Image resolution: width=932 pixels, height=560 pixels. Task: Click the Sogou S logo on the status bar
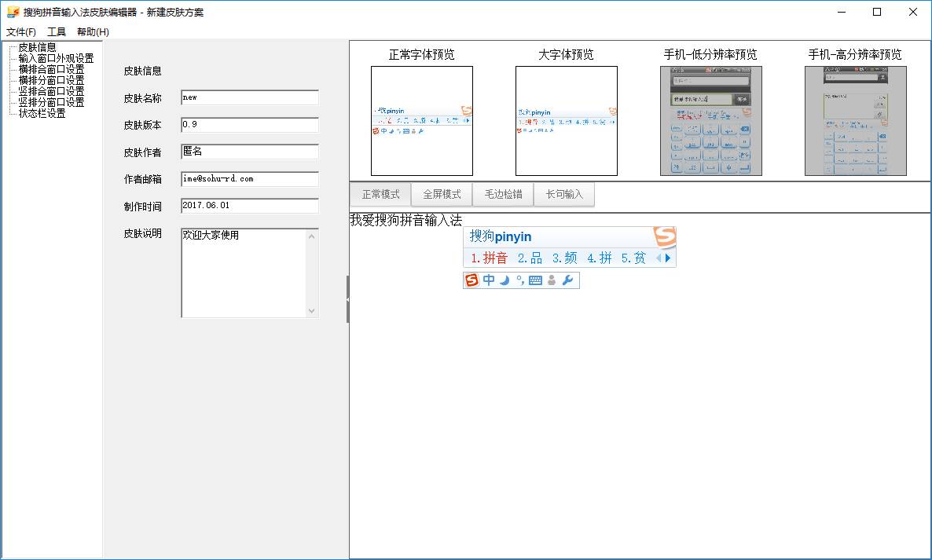(472, 280)
